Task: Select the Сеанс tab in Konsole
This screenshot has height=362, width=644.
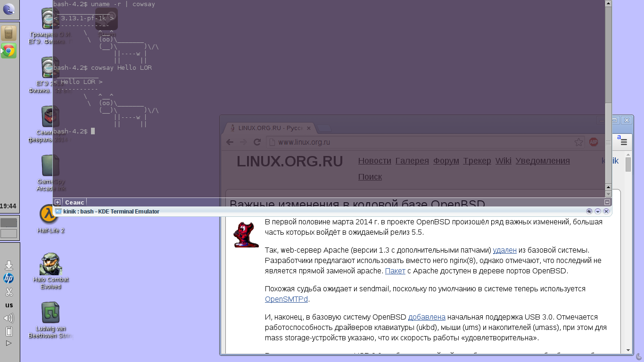Action: (74, 202)
